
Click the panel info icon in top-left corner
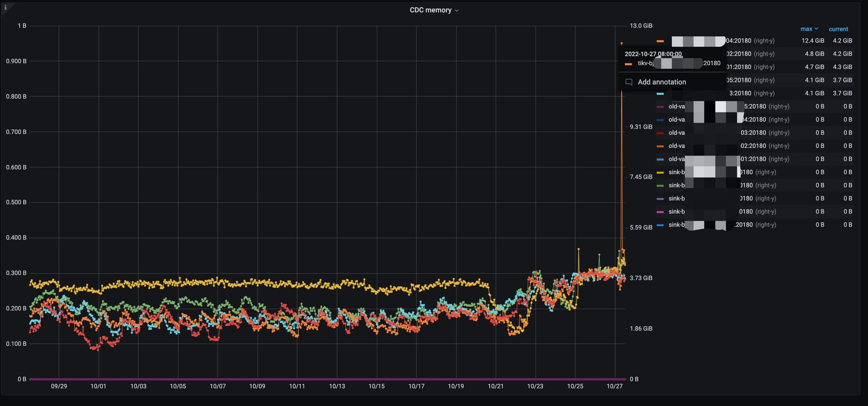(x=5, y=7)
